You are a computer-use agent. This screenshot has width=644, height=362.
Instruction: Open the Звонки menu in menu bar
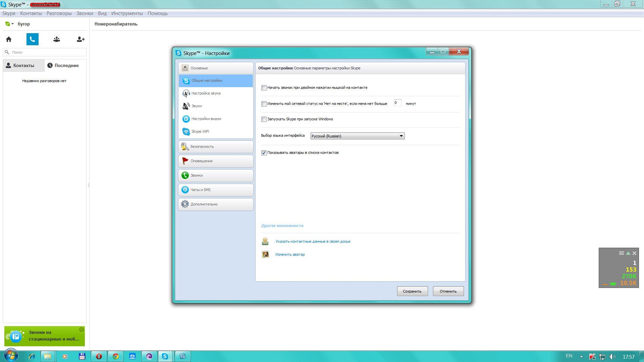point(85,13)
